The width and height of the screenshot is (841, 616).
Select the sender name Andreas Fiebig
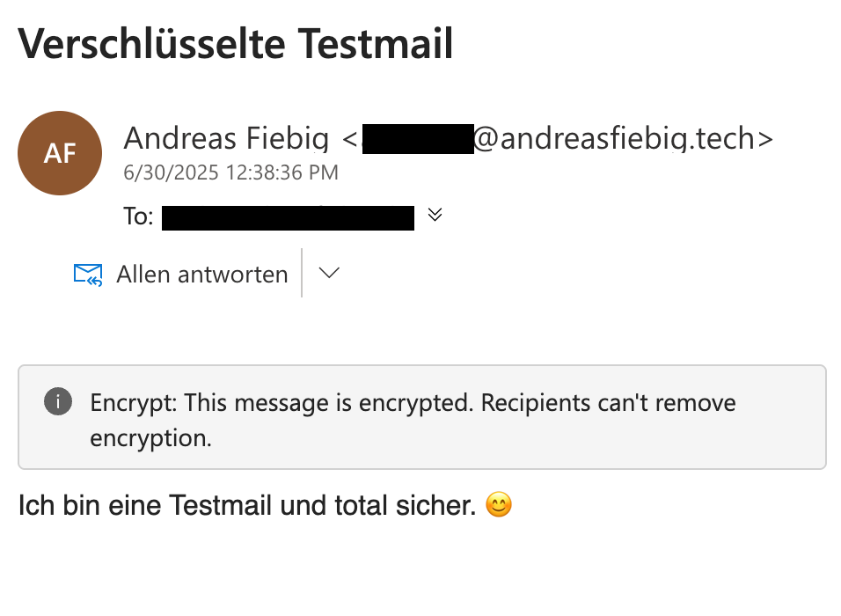[227, 138]
